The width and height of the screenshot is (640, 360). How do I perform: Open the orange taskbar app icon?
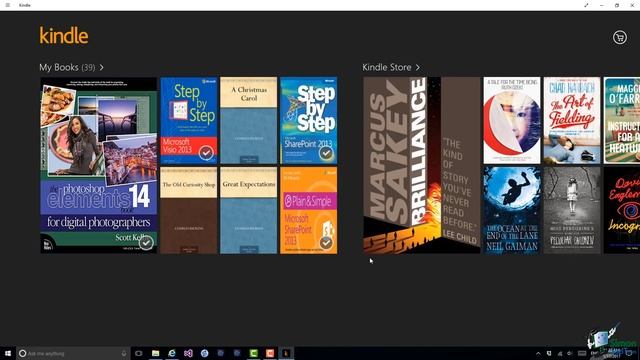[x=270, y=353]
